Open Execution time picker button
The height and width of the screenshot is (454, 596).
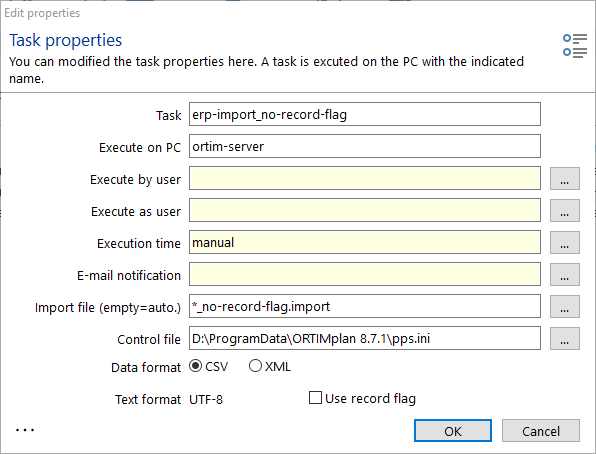point(564,242)
